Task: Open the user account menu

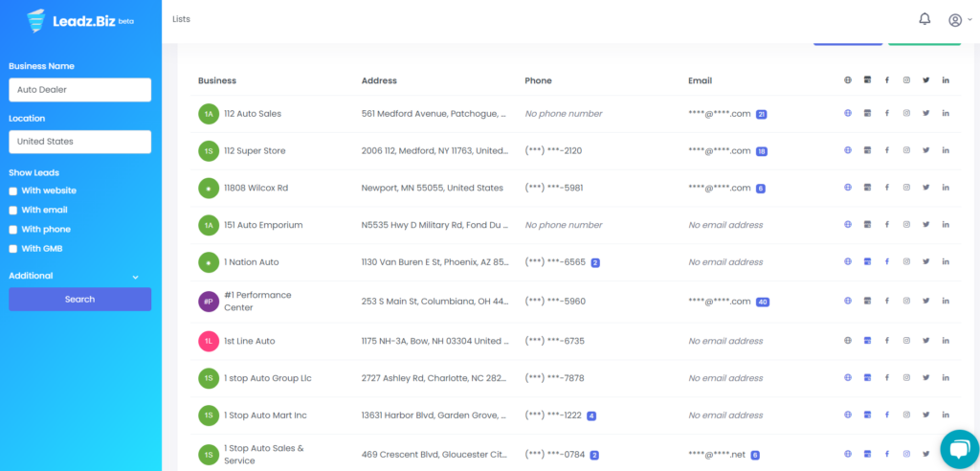Action: tap(960, 20)
